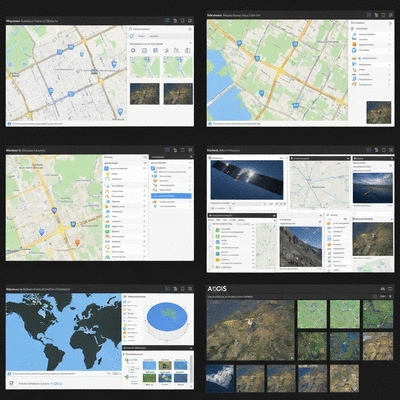Click the orange circle icon in lake map side list
The width and height of the screenshot is (400, 400).
(354, 44)
